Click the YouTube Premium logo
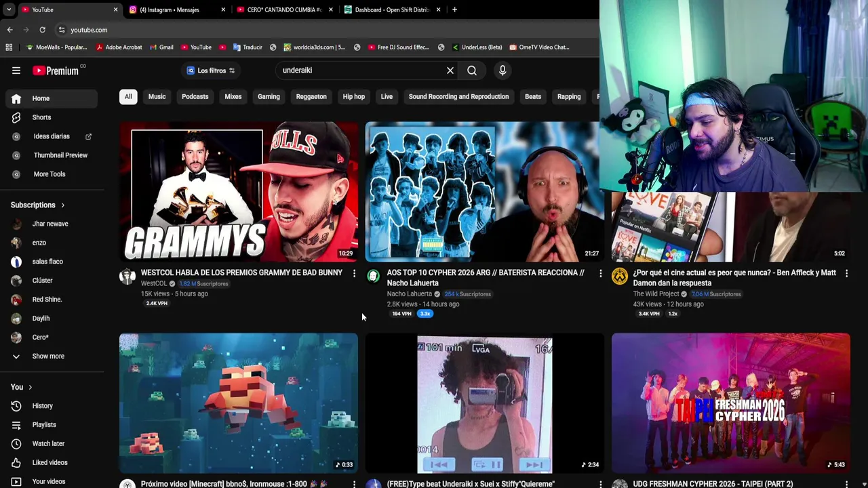This screenshot has height=488, width=868. pyautogui.click(x=56, y=70)
